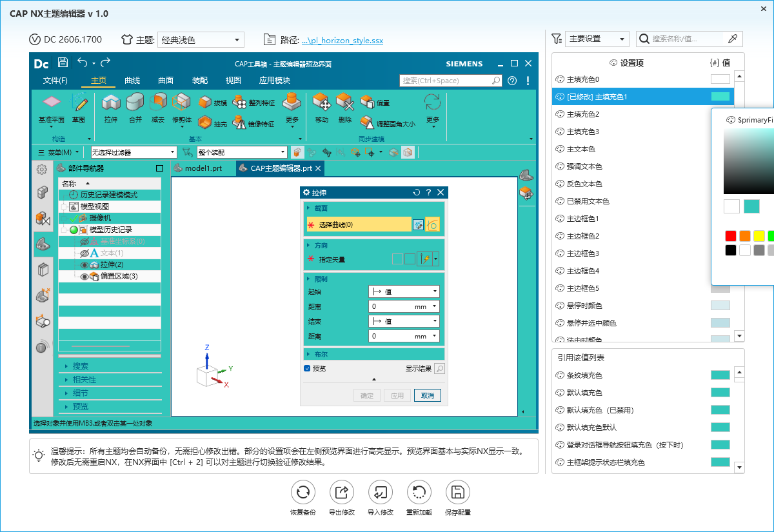Toggle visibility eye of 文本(1)
The width and height of the screenshot is (774, 532).
coord(84,253)
